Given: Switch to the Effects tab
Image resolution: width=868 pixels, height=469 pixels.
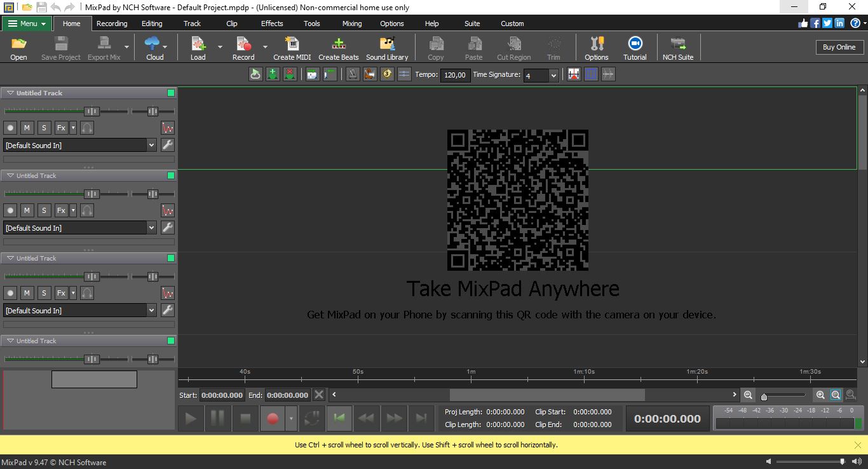Looking at the screenshot, I should click(272, 24).
